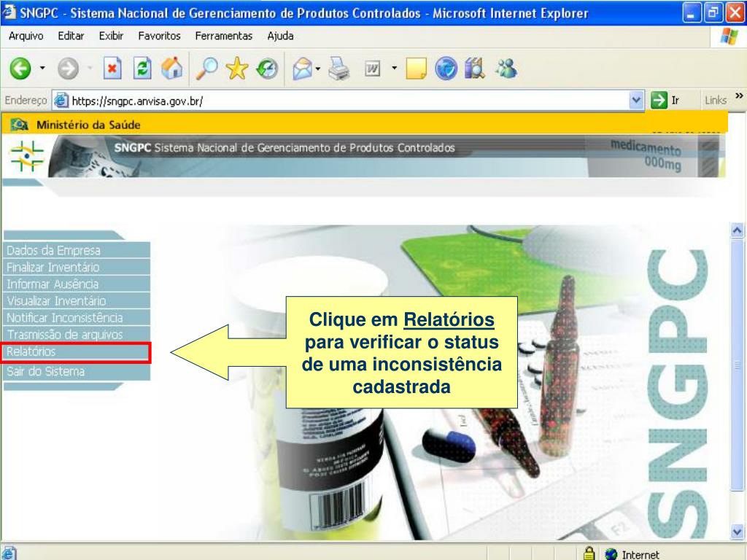Image resolution: width=747 pixels, height=560 pixels.
Task: Click the padlock security icon in status bar
Action: (589, 553)
